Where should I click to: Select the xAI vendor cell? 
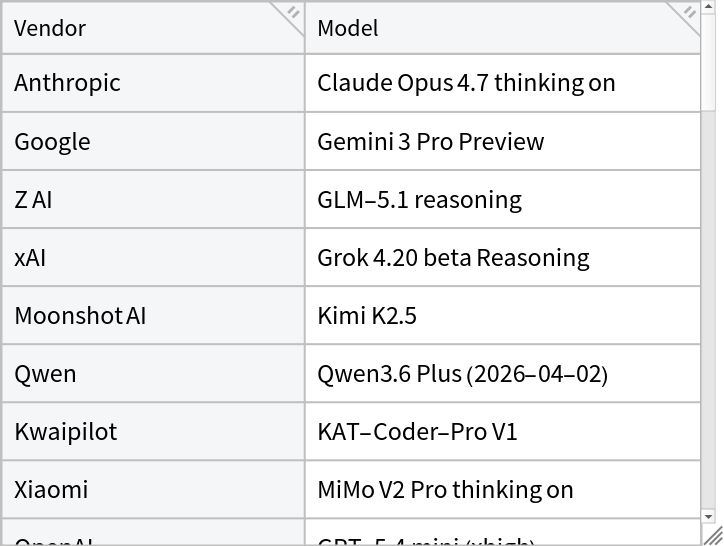[x=153, y=257]
